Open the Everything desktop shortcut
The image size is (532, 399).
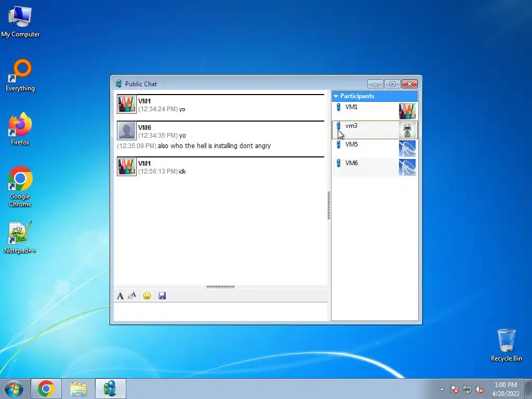[x=20, y=75]
